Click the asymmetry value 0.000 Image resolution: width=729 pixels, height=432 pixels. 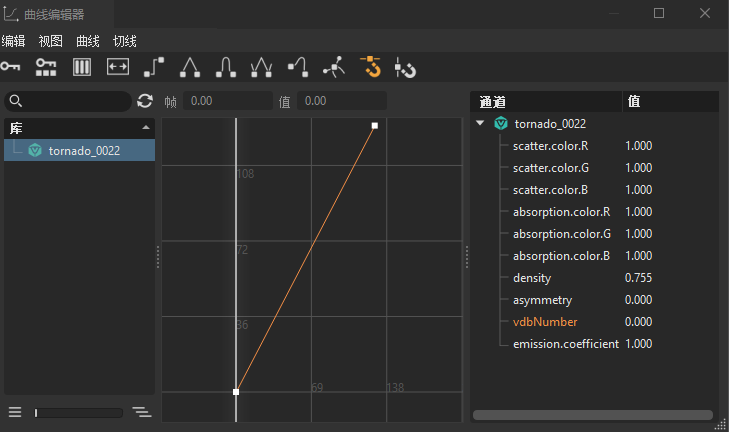pos(638,299)
